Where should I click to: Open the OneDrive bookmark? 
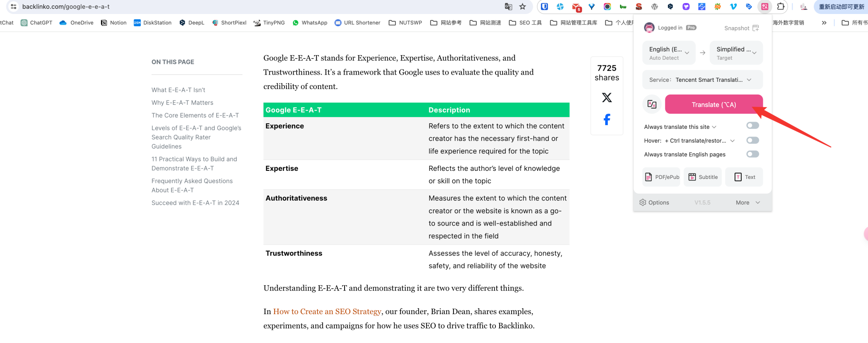click(76, 23)
